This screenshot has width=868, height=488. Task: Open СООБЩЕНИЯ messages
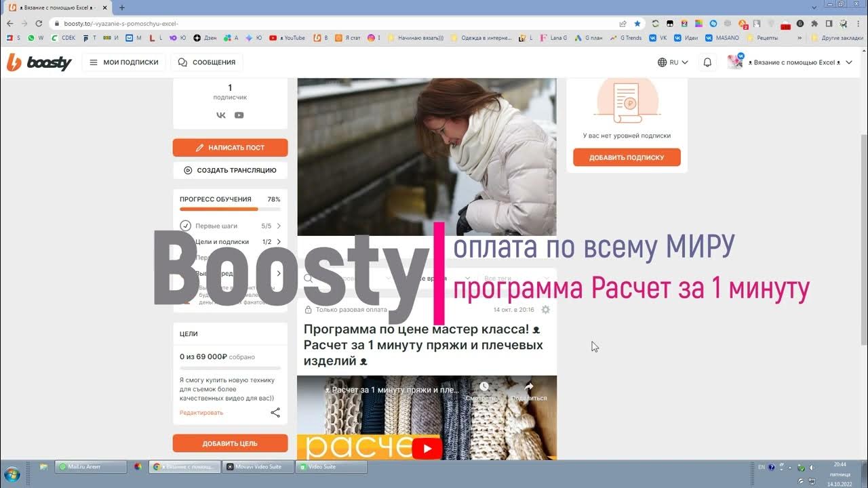[x=207, y=62]
